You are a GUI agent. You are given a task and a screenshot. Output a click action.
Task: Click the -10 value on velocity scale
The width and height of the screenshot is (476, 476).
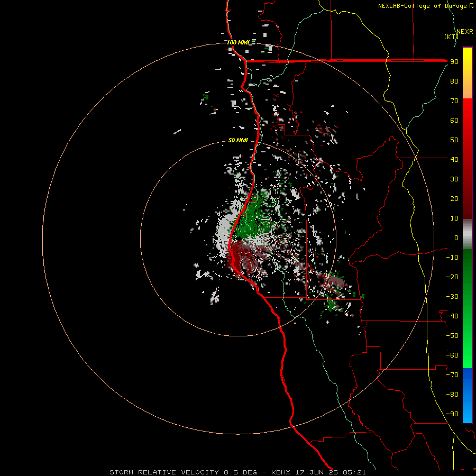tap(452, 258)
